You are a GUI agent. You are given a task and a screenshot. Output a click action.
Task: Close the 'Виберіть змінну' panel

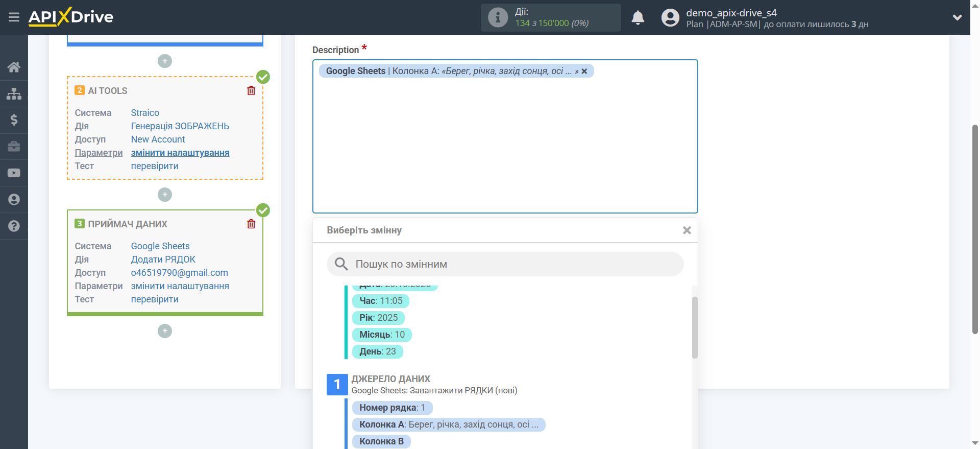coord(687,230)
